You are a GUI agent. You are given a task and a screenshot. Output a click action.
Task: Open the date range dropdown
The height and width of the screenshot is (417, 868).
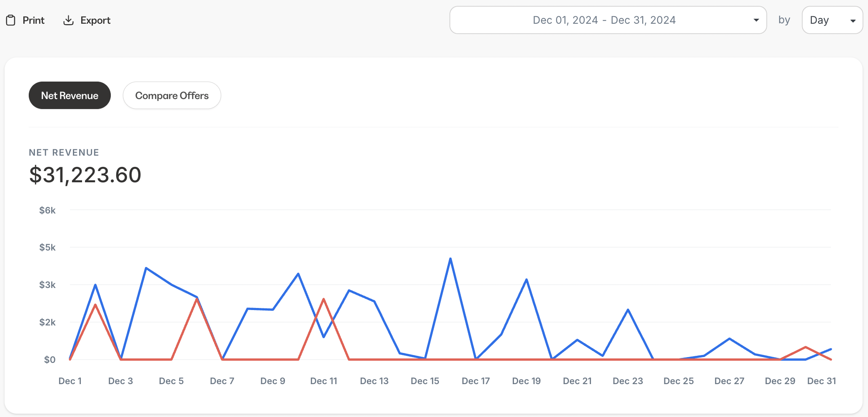click(x=604, y=20)
